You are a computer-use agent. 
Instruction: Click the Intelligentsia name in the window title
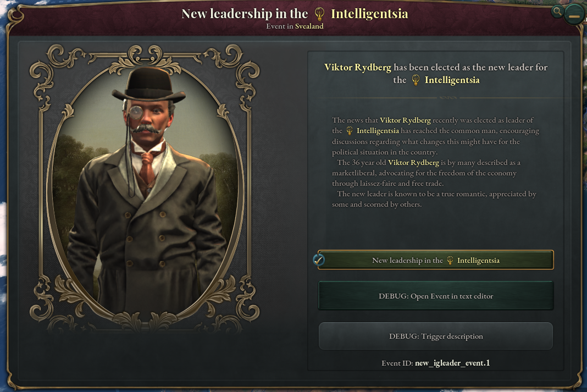369,14
